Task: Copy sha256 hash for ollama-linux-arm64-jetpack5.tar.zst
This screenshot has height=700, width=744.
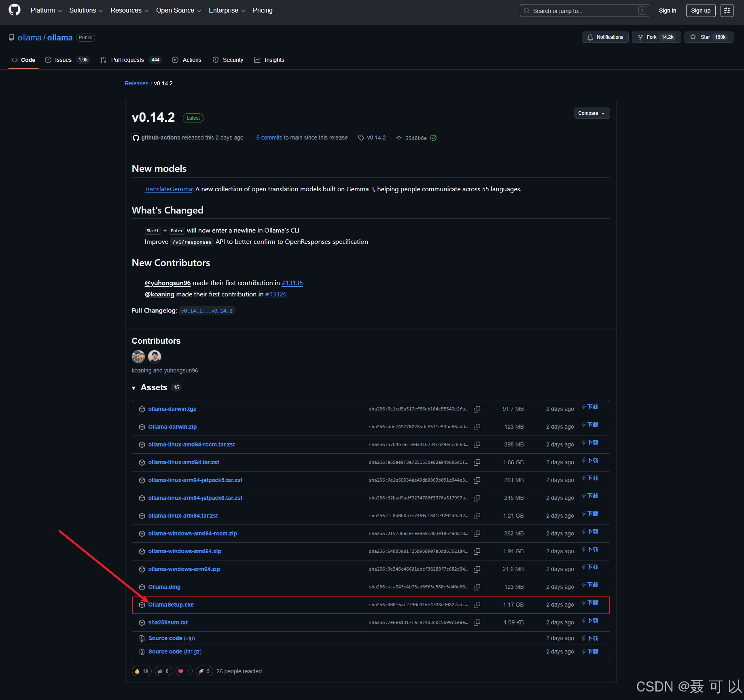Action: 477,480
